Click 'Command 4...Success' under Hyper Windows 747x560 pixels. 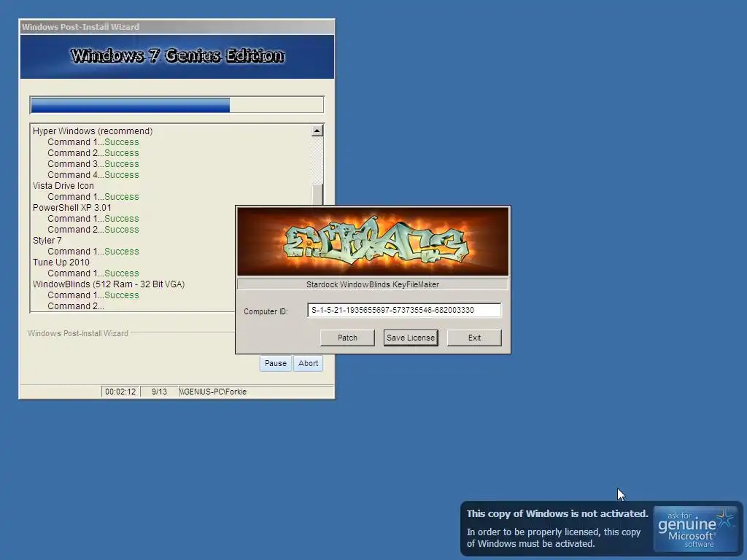[x=93, y=175]
